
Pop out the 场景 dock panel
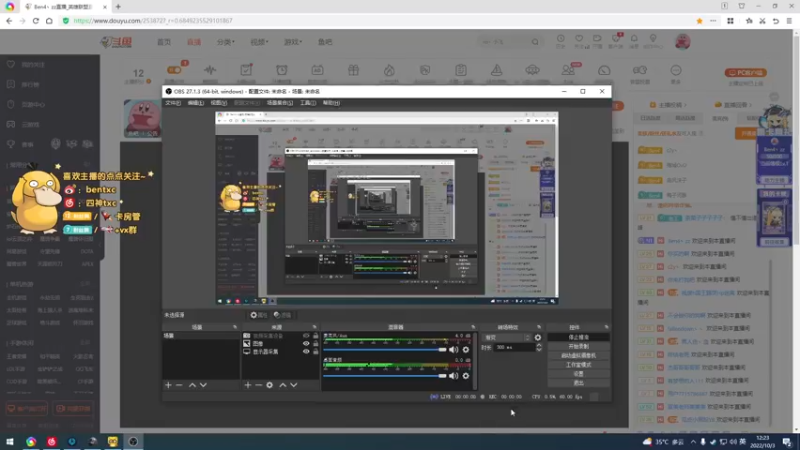click(x=235, y=327)
